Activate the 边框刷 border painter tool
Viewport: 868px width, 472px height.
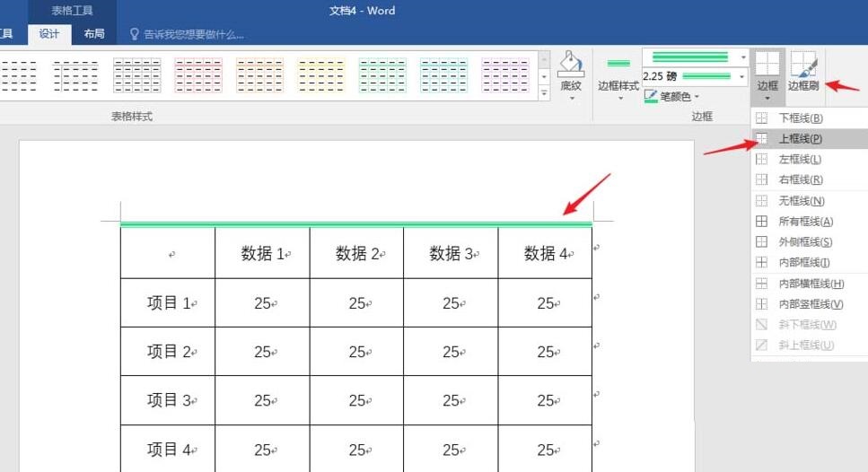(x=803, y=71)
